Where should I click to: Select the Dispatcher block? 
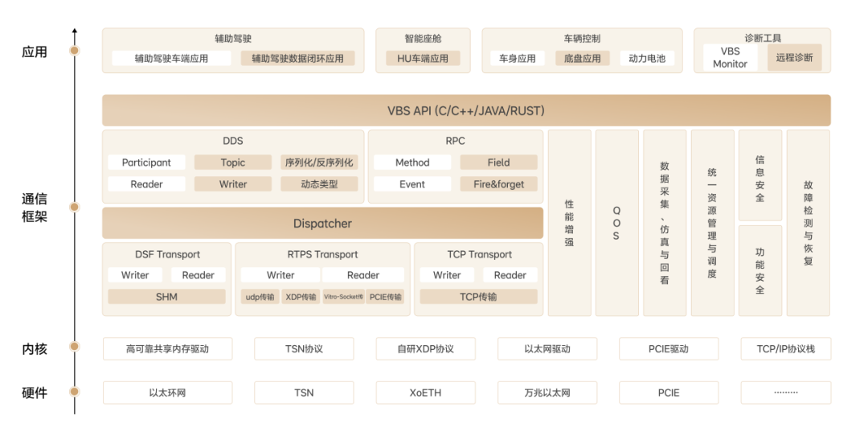pyautogui.click(x=322, y=224)
